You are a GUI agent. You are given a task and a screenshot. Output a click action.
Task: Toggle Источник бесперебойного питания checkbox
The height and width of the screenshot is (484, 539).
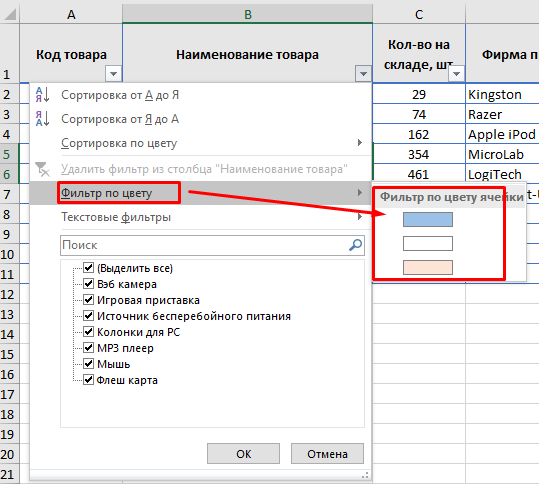pyautogui.click(x=89, y=316)
